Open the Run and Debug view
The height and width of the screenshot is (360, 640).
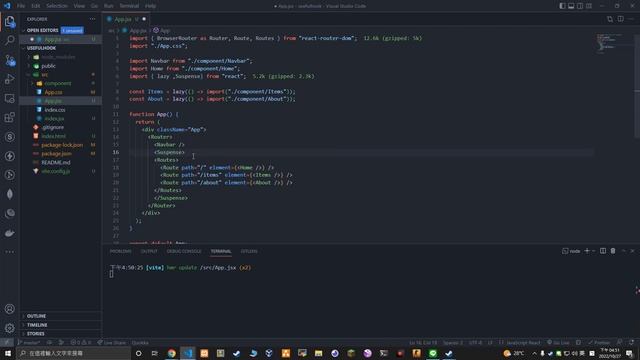(10, 79)
